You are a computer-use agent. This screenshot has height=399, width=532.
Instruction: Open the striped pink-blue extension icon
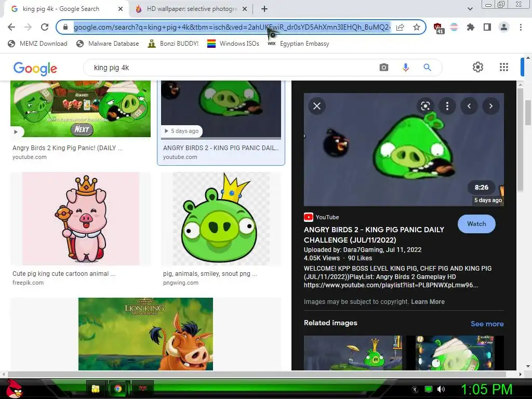[454, 27]
